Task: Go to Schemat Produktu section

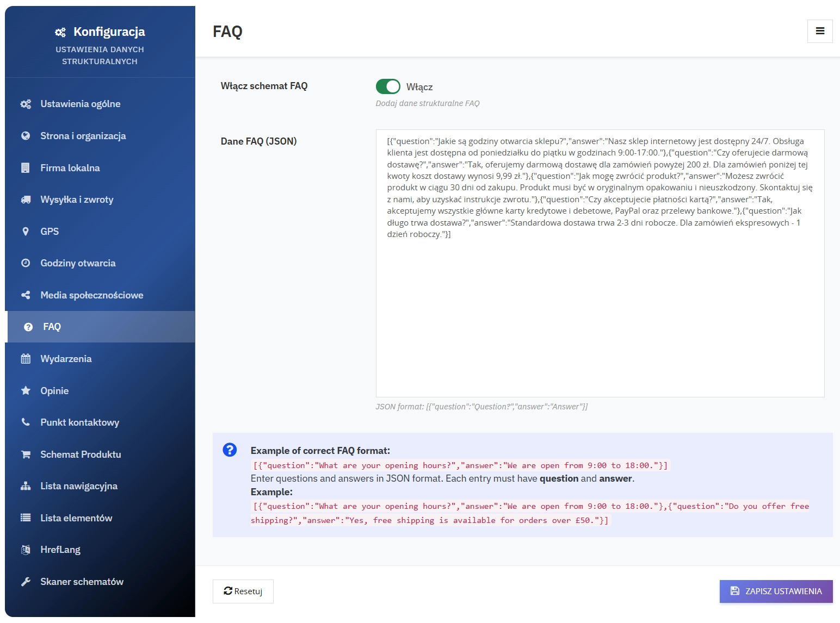Action: point(81,454)
